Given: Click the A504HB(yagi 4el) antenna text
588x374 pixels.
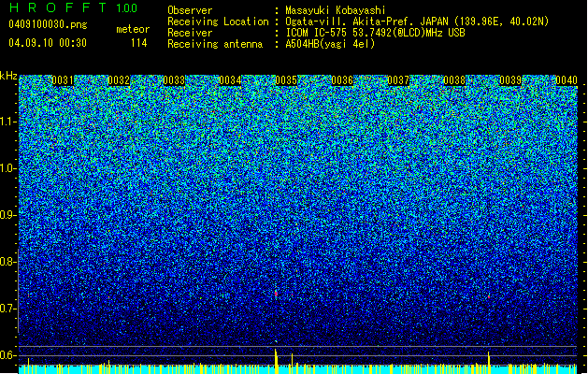Looking at the screenshot, I should tap(330, 44).
